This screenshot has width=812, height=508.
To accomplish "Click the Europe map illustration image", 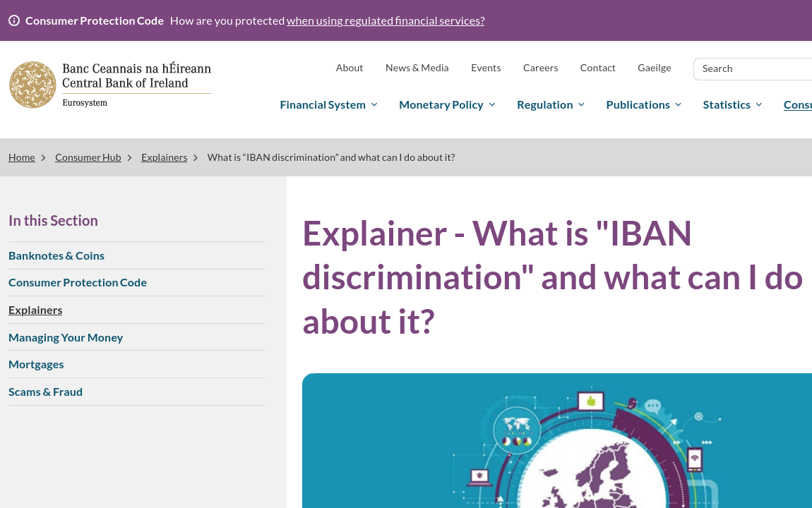I will 557,440.
